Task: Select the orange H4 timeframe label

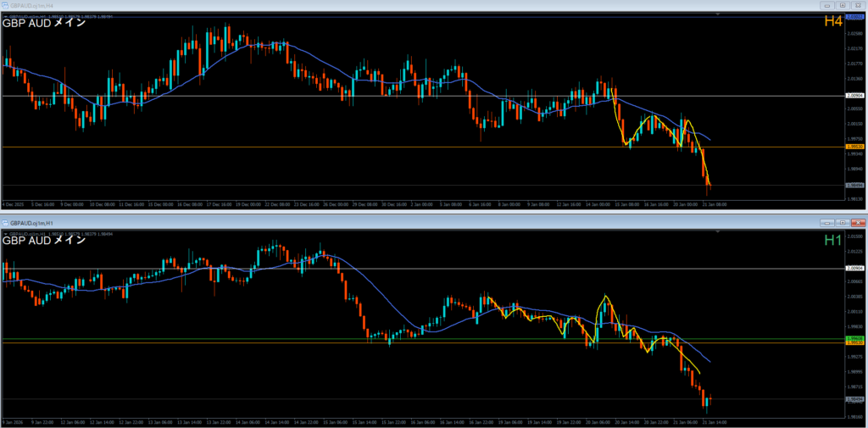Action: click(833, 23)
